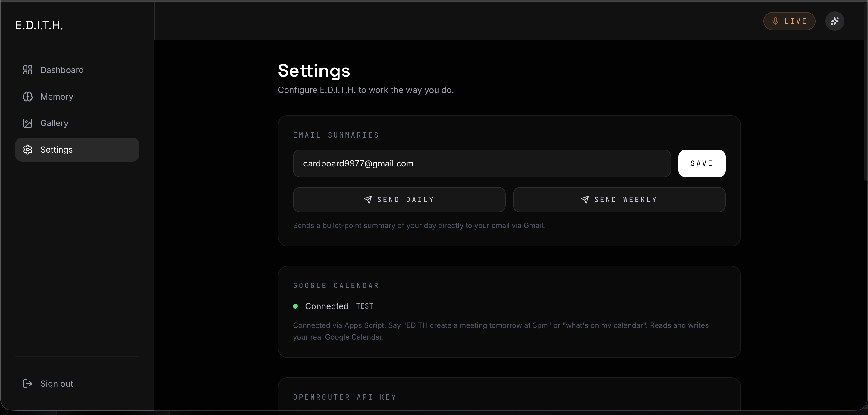The height and width of the screenshot is (415, 868).
Task: Click the Gallery image icon
Action: point(28,123)
